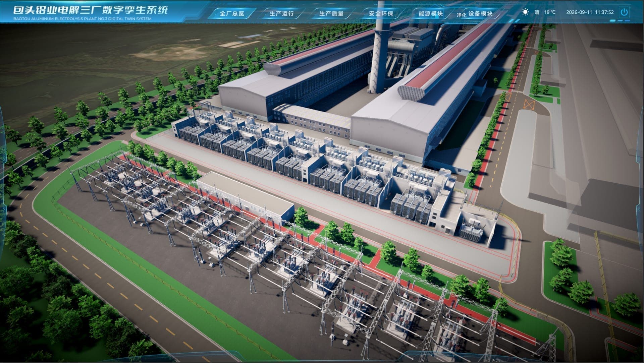This screenshot has height=363, width=644.
Task: Switch to the 生产运行 tab
Action: tap(281, 13)
